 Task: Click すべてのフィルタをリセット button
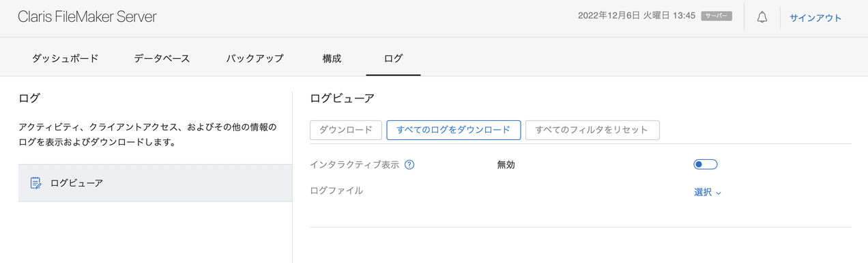[592, 130]
